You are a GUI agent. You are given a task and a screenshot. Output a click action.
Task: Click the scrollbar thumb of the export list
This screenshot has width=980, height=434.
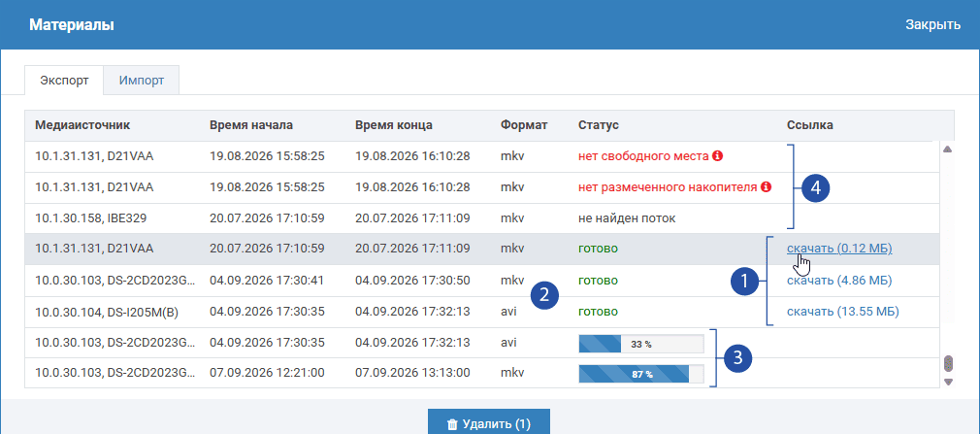(948, 364)
